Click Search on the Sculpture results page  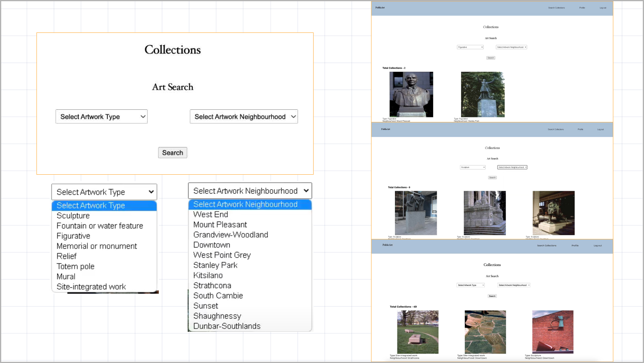(492, 177)
